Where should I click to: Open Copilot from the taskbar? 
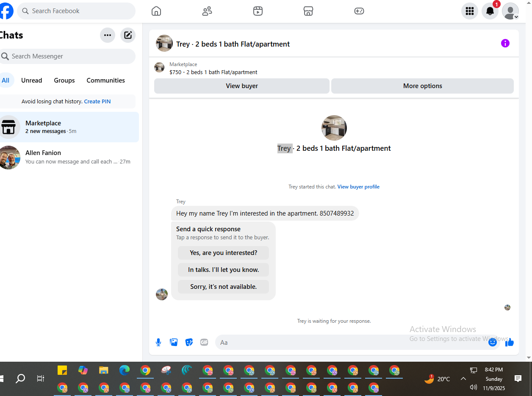point(83,370)
